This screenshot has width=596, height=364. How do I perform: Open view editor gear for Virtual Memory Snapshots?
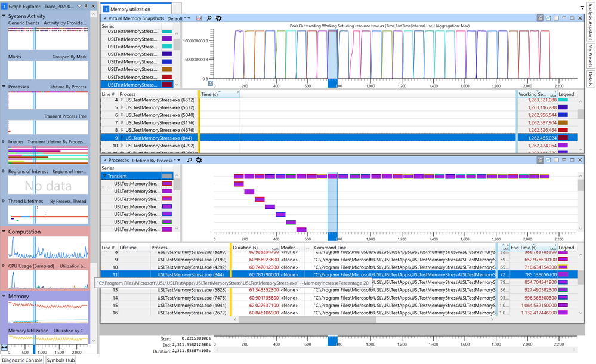click(x=218, y=18)
